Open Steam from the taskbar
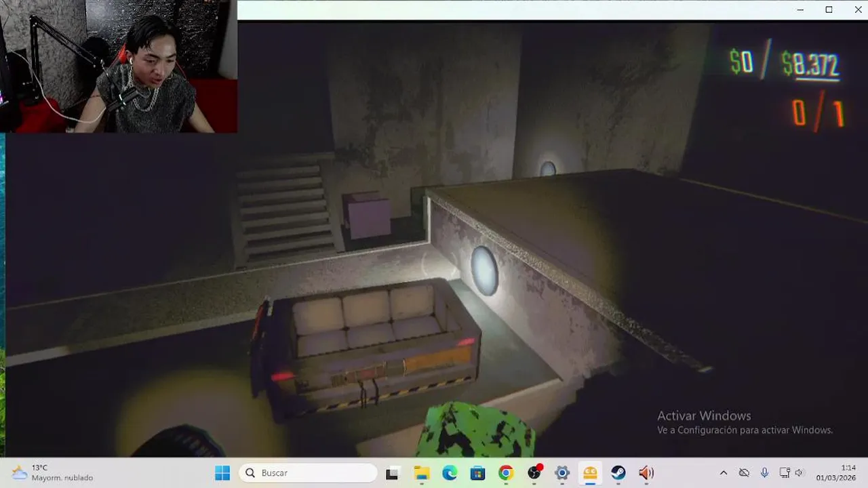868x488 pixels. point(618,473)
